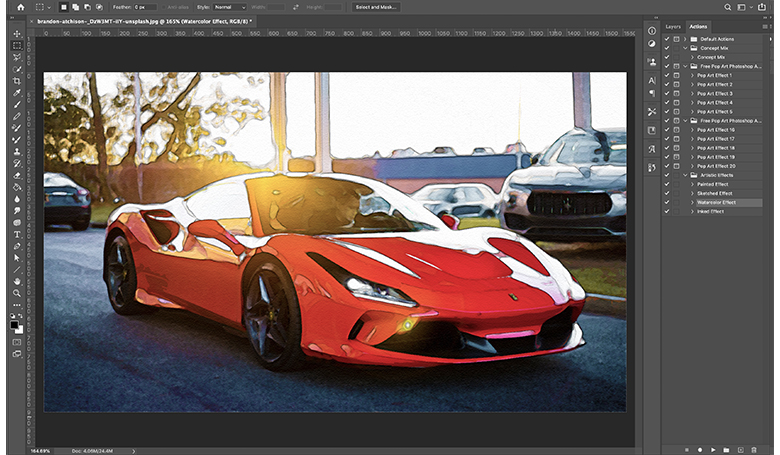Click the Share icon top right
Viewport: 780px width, 455px height.
(x=762, y=7)
